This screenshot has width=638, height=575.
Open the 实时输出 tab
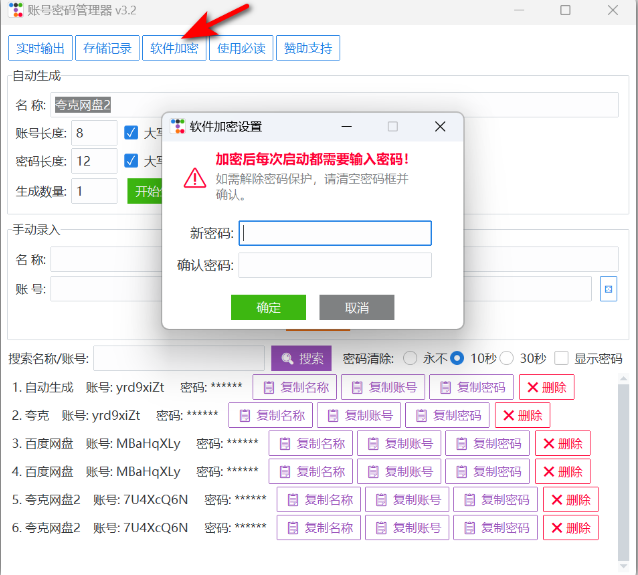(40, 48)
